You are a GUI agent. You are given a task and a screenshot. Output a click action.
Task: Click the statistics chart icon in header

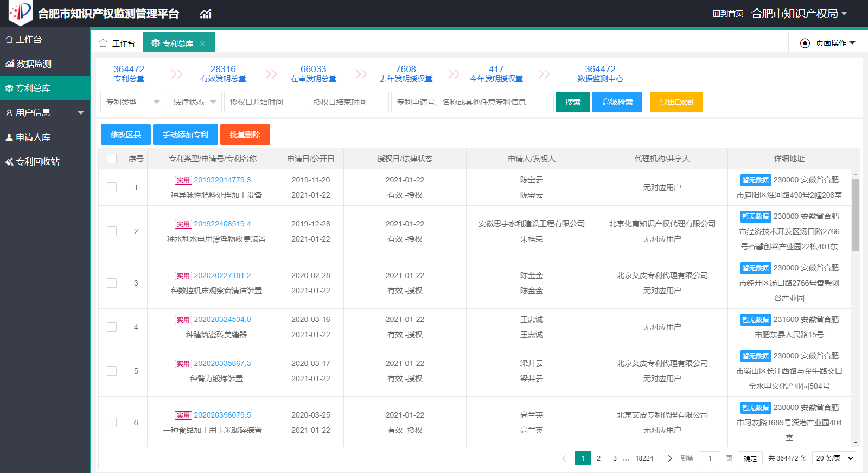pyautogui.click(x=206, y=14)
